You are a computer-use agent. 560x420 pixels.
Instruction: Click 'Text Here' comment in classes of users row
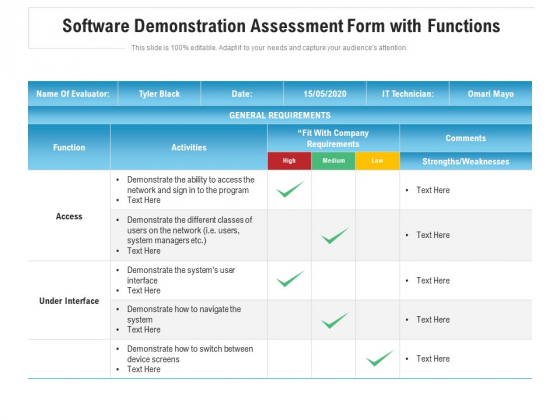(x=433, y=235)
